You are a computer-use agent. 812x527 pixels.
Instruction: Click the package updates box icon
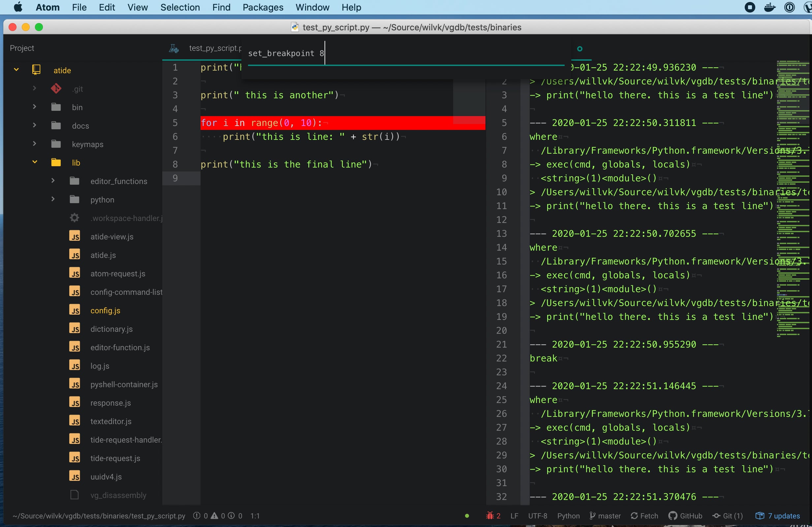click(760, 515)
